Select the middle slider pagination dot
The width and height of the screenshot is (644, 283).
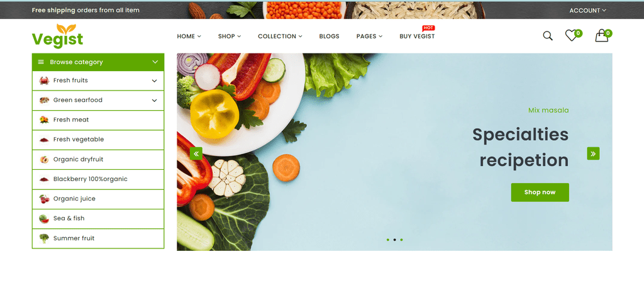coord(395,240)
